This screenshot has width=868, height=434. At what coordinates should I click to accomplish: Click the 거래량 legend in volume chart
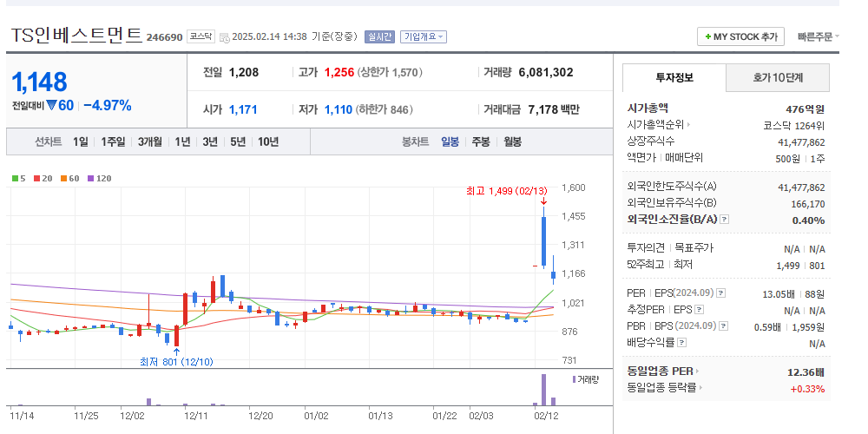[x=586, y=380]
